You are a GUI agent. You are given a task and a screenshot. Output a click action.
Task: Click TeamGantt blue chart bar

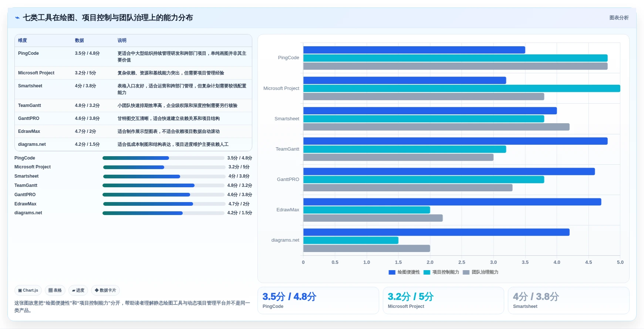click(455, 141)
